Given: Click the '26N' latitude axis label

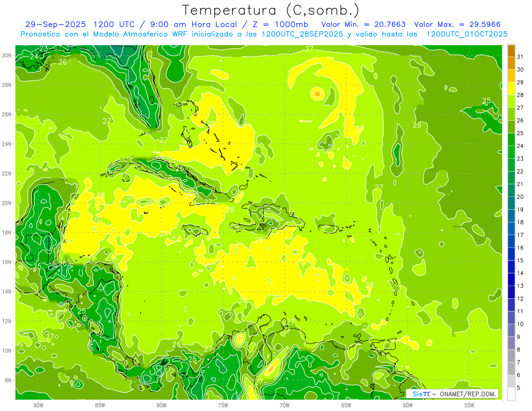Looking at the screenshot, I should 7,114.
